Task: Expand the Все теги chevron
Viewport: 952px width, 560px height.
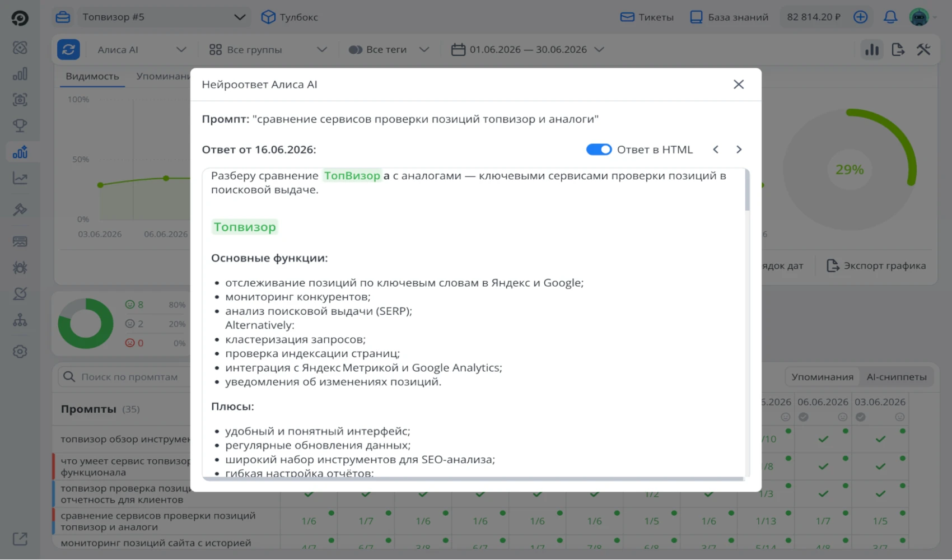Action: pos(424,49)
